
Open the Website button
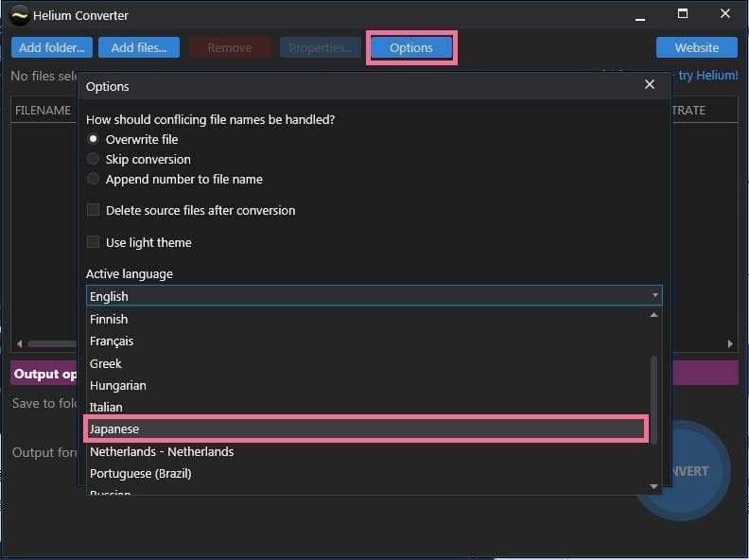pyautogui.click(x=696, y=47)
